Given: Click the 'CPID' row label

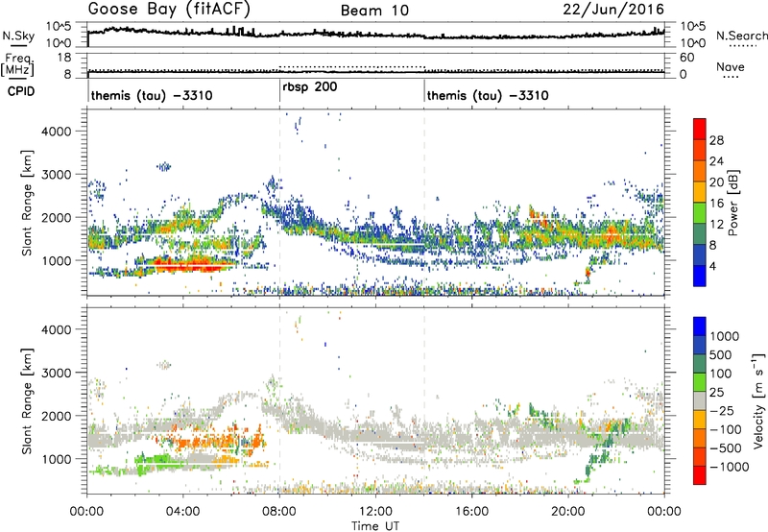Looking at the screenshot, I should [21, 91].
